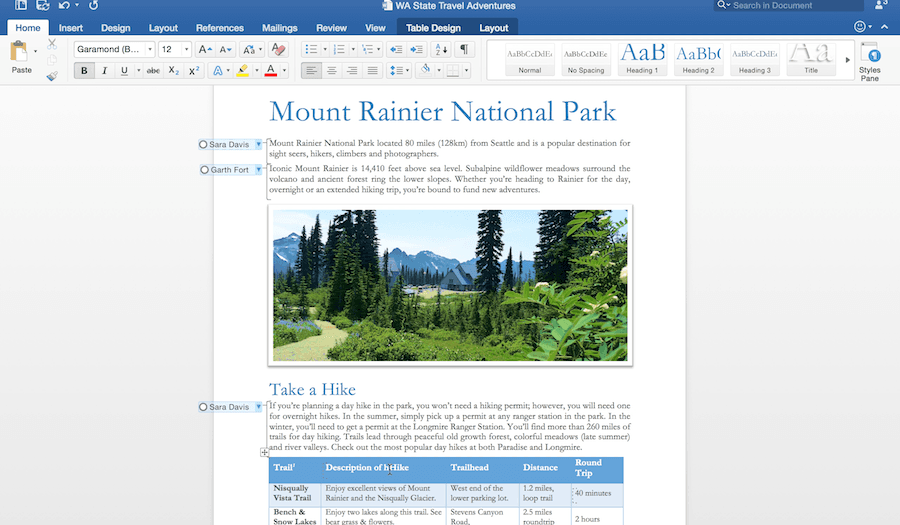
Task: Apply shading with the paint bucket
Action: click(425, 71)
